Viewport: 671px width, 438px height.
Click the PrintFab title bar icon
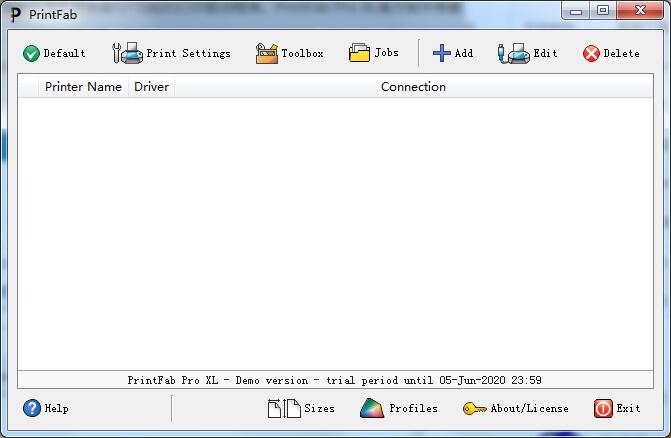pyautogui.click(x=14, y=12)
